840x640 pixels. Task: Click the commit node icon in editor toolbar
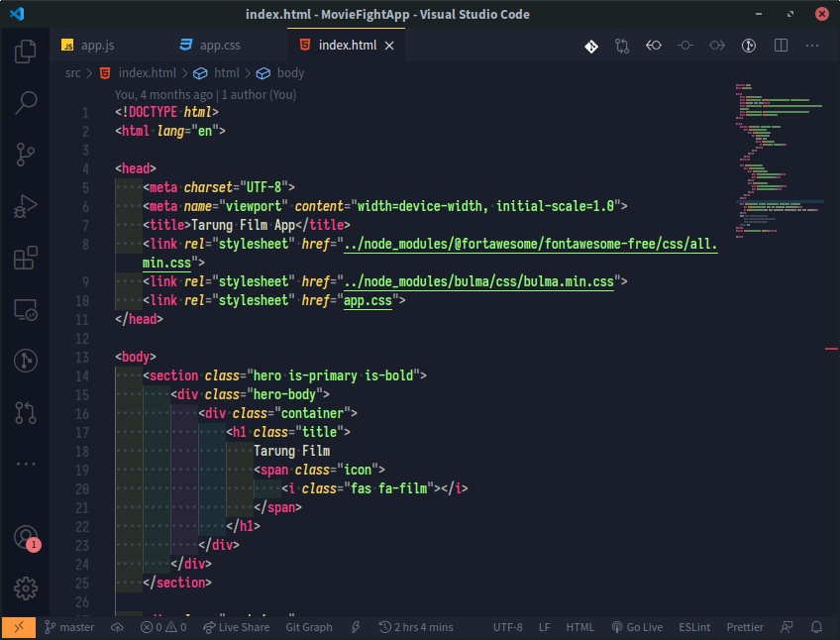[685, 46]
